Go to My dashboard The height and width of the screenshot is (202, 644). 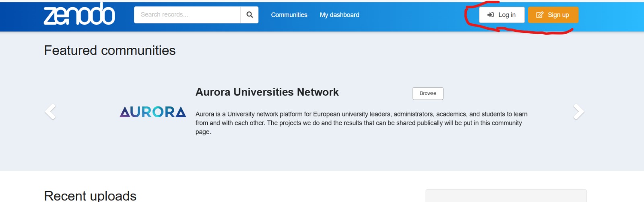(x=339, y=15)
